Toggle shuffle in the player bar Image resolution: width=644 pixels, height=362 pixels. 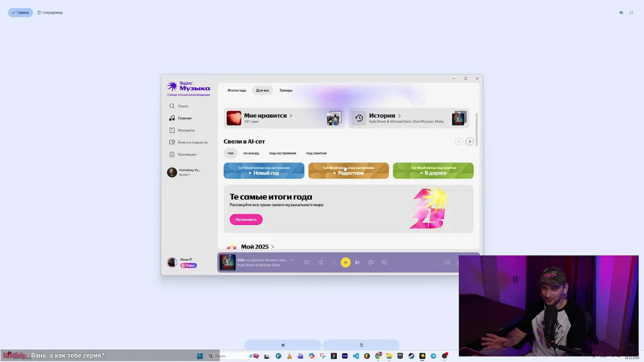click(320, 262)
